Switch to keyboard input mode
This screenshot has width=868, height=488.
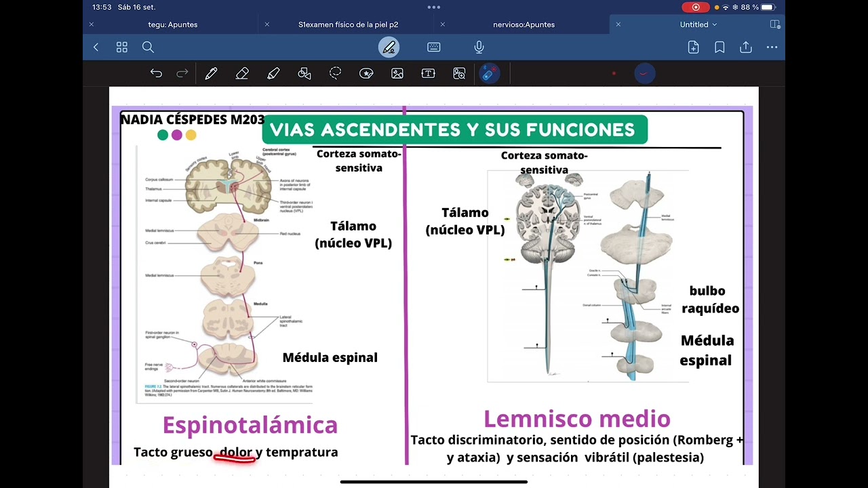pos(434,47)
